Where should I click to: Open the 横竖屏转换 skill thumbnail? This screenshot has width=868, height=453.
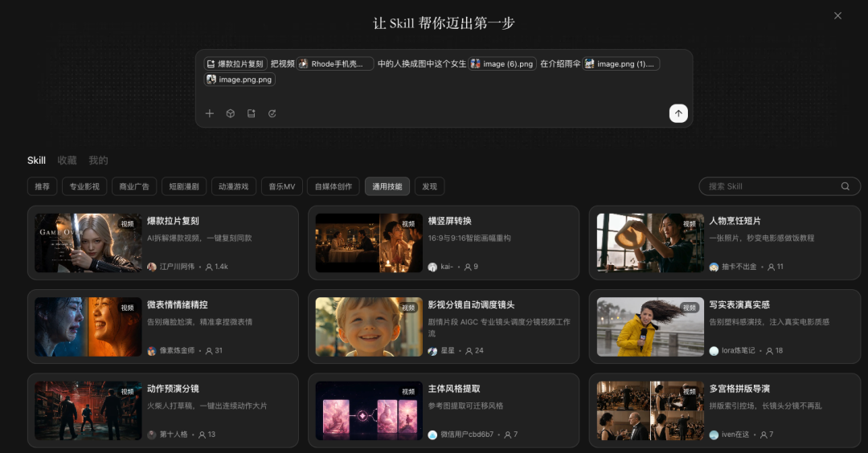[x=369, y=243]
